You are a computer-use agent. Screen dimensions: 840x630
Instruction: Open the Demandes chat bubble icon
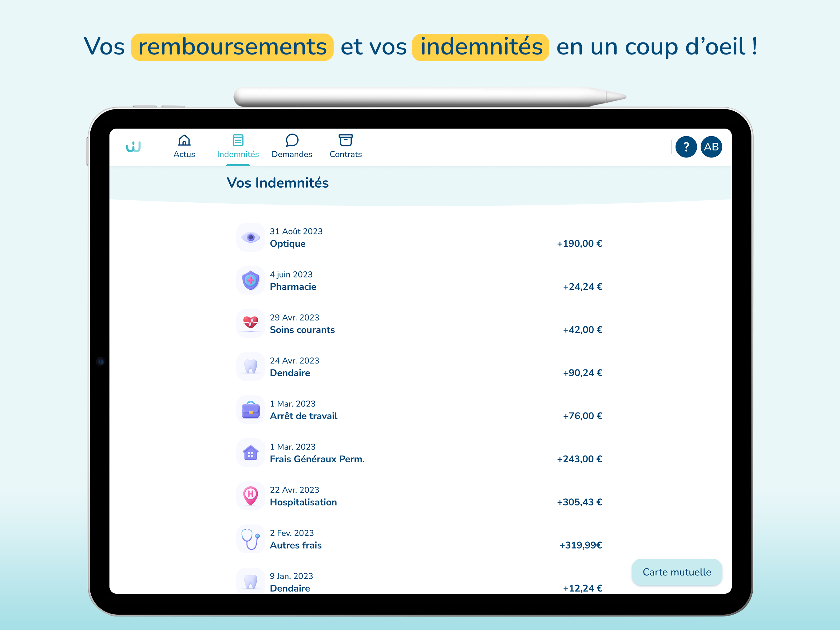(x=292, y=140)
